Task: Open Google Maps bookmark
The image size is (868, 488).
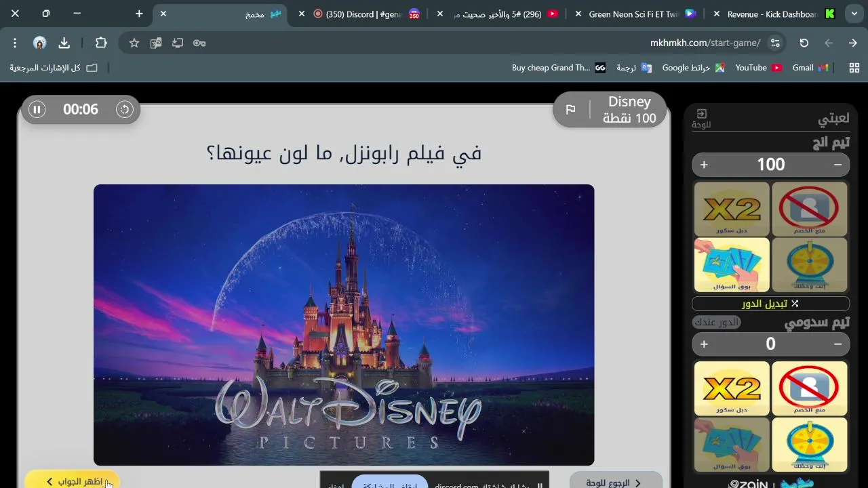Action: (694, 68)
